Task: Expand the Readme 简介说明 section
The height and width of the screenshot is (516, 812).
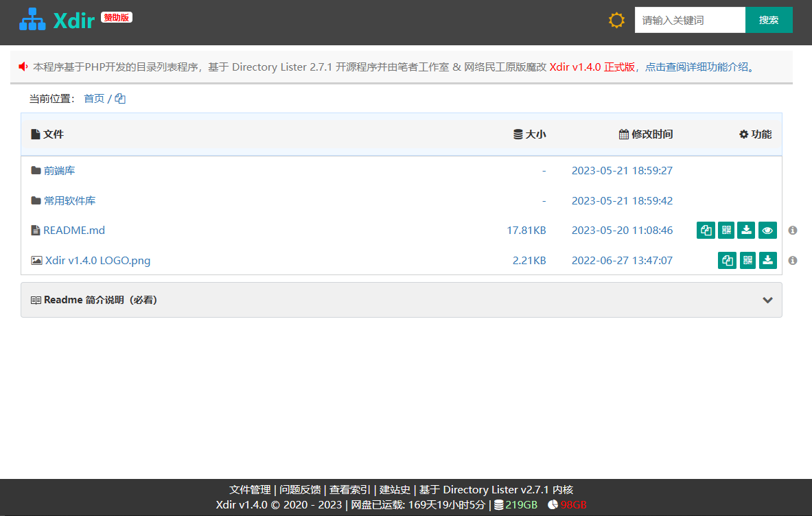Action: click(767, 300)
